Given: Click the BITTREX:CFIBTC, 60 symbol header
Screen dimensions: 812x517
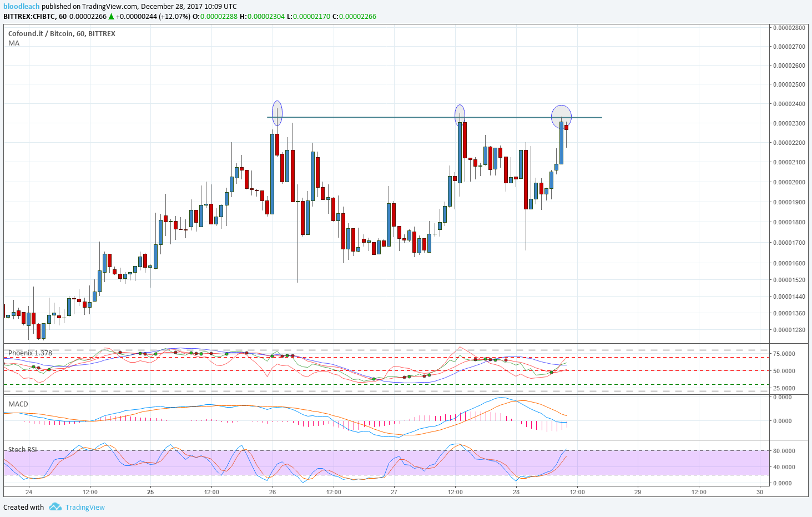Looking at the screenshot, I should point(35,17).
